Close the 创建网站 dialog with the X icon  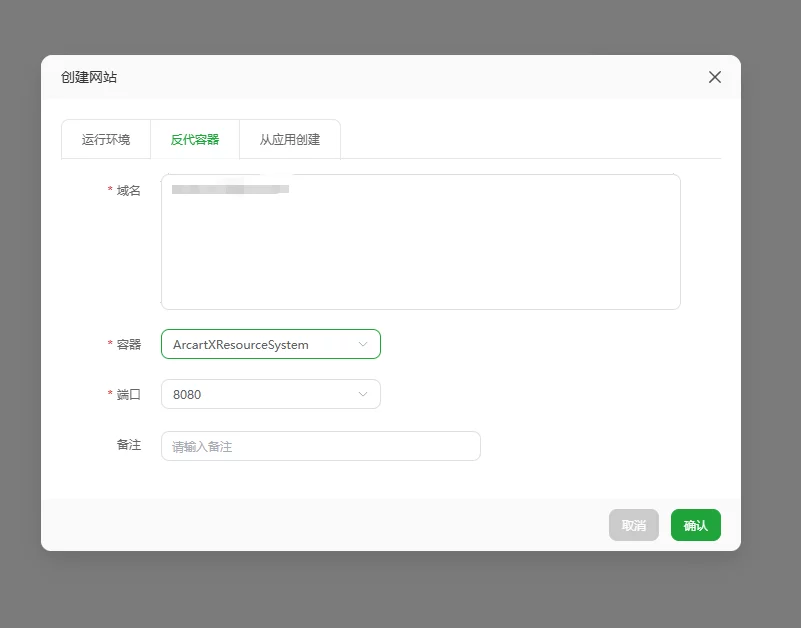(714, 77)
